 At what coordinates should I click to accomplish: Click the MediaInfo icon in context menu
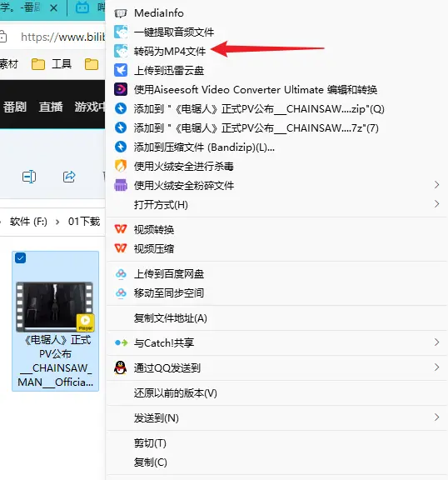coord(121,13)
